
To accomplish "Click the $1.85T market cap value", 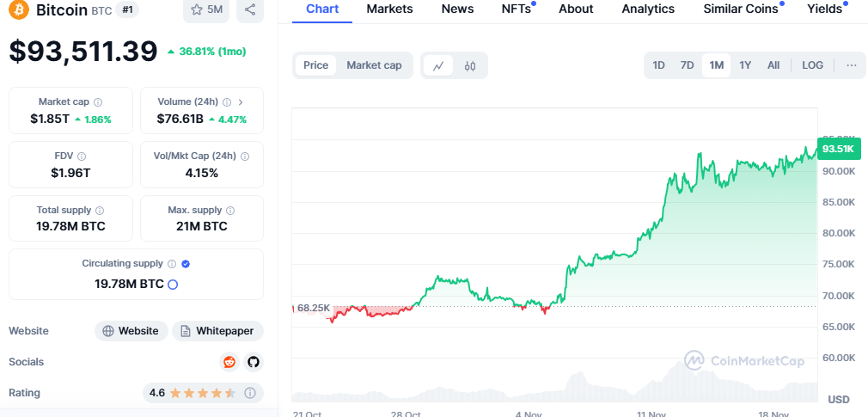I will point(50,119).
